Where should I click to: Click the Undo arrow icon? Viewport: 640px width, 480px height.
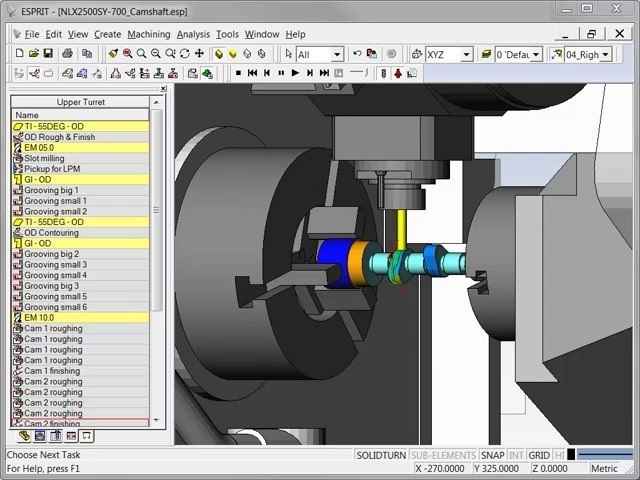(x=357, y=54)
